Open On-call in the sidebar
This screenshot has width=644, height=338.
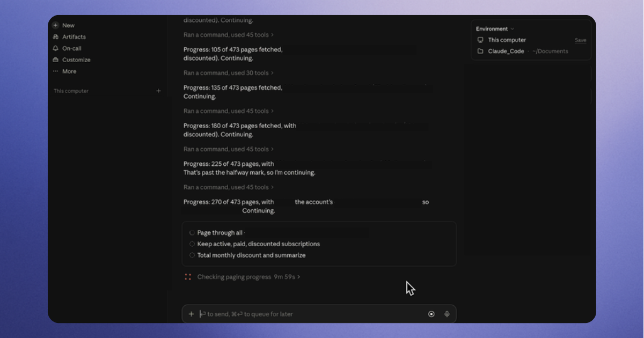coord(72,48)
